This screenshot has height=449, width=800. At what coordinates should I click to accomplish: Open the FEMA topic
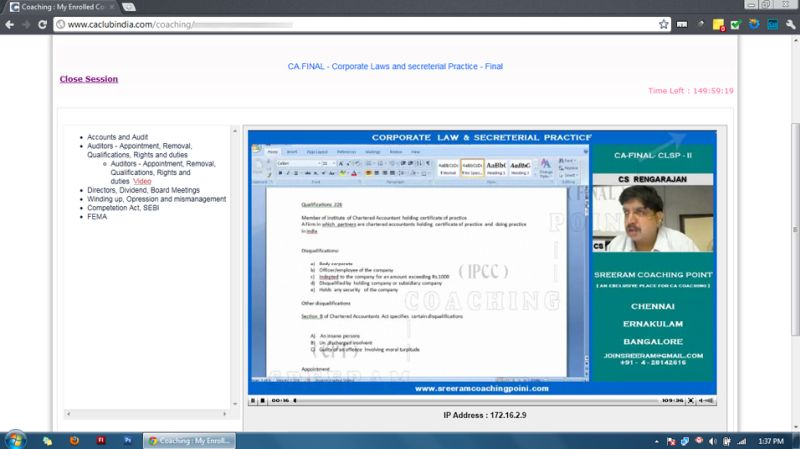click(98, 217)
